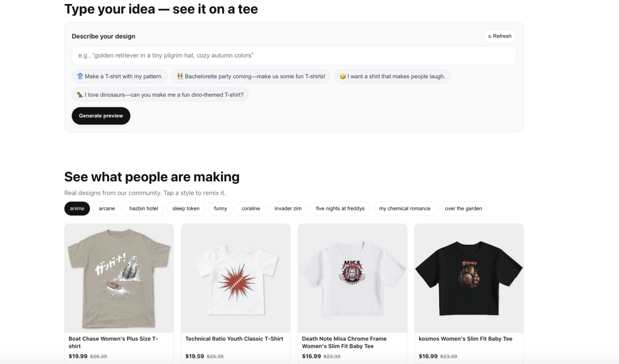This screenshot has width=619, height=364.
Task: Click the shirt emoji on the pattern suggestion chip
Action: [x=80, y=76]
